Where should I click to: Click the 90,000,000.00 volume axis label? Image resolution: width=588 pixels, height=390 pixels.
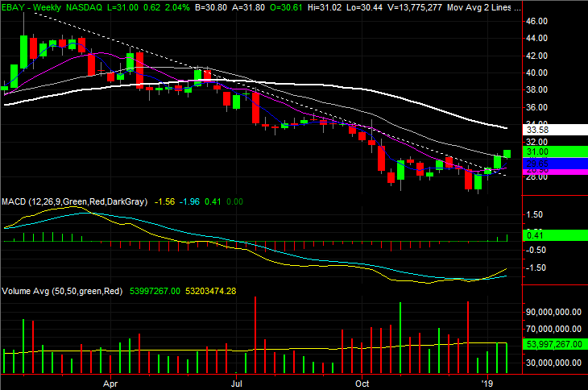coord(553,313)
